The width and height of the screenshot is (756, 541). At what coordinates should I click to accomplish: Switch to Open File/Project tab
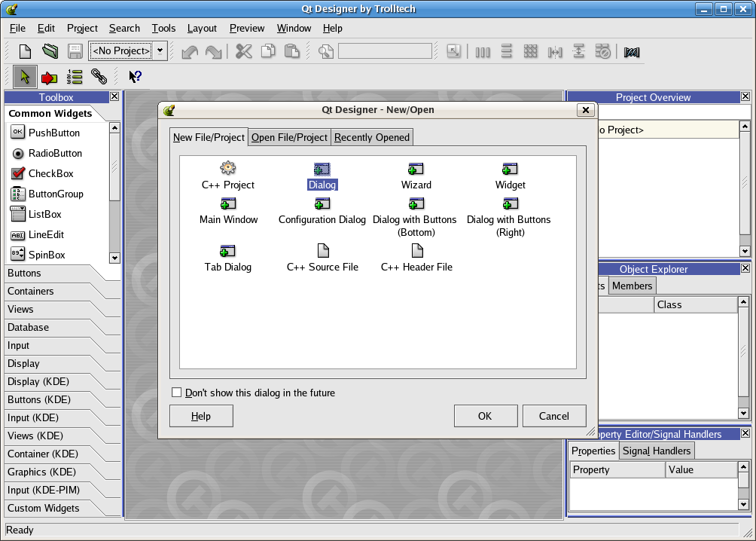coord(289,137)
